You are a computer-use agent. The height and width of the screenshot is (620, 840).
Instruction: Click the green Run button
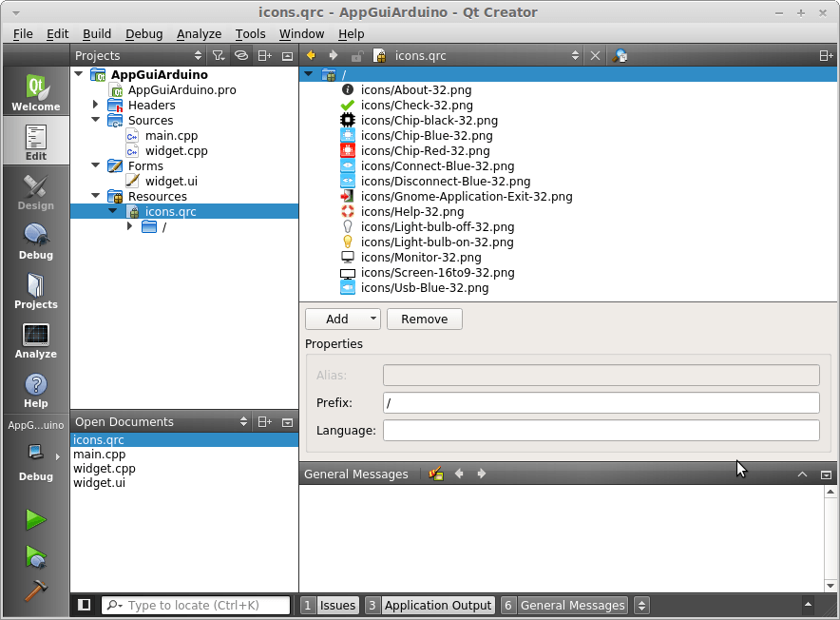(36, 519)
